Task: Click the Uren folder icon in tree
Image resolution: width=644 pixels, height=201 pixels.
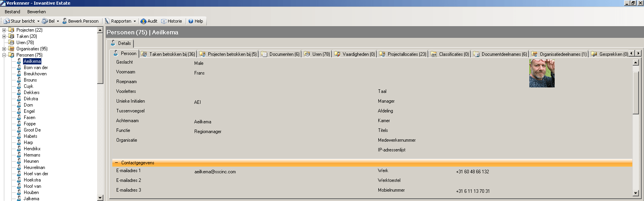Action: pos(11,43)
